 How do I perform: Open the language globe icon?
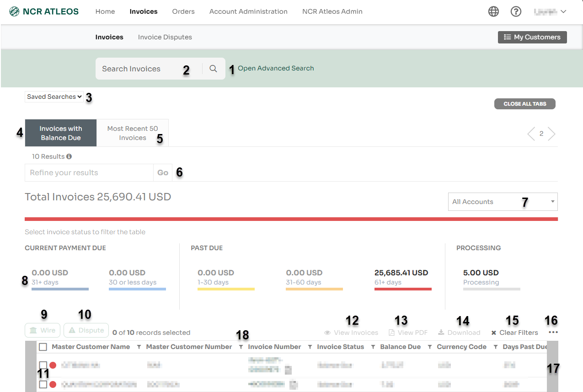point(493,11)
